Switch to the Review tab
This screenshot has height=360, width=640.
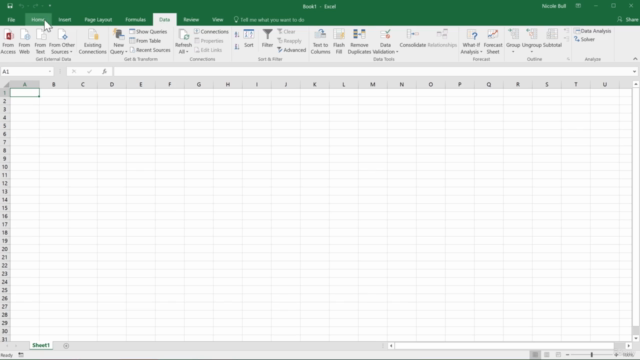point(191,20)
